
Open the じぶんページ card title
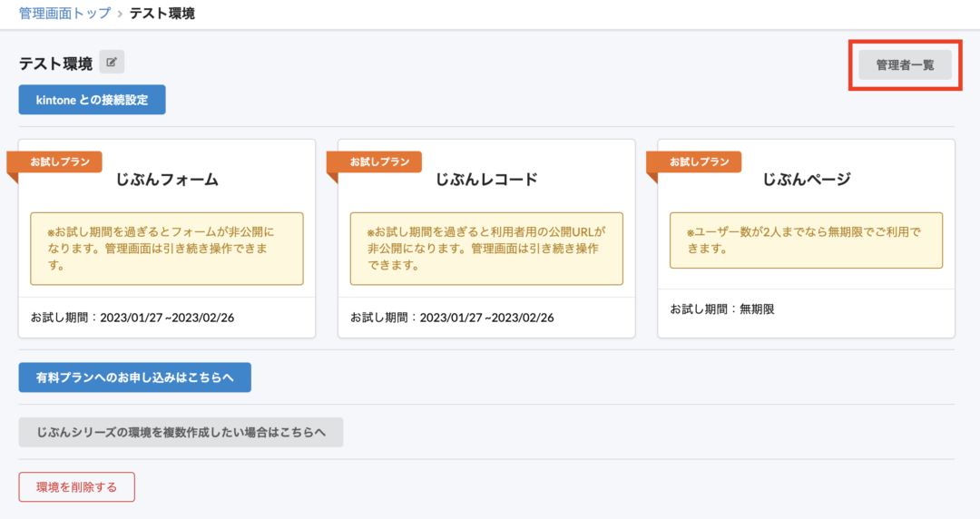[x=806, y=180]
